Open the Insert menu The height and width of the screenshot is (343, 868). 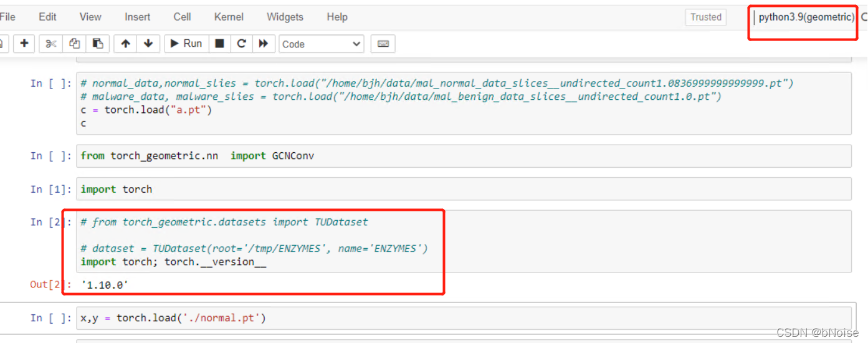[x=137, y=17]
